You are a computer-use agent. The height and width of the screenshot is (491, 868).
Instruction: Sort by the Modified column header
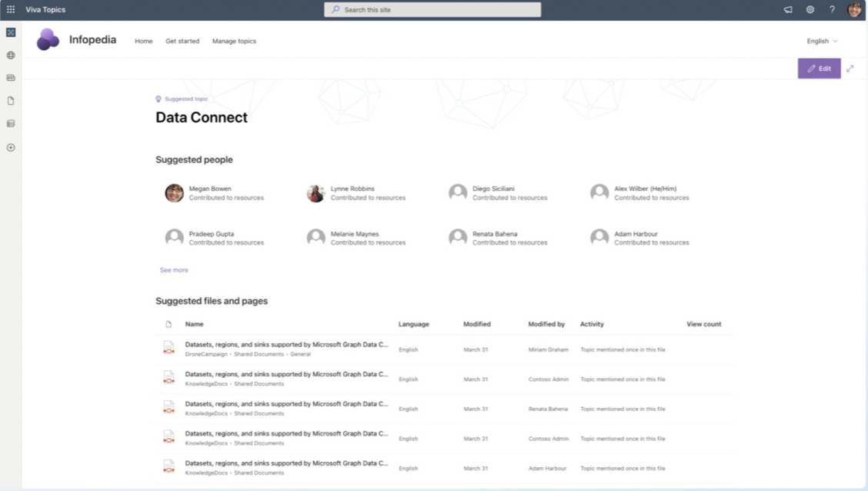(x=476, y=324)
